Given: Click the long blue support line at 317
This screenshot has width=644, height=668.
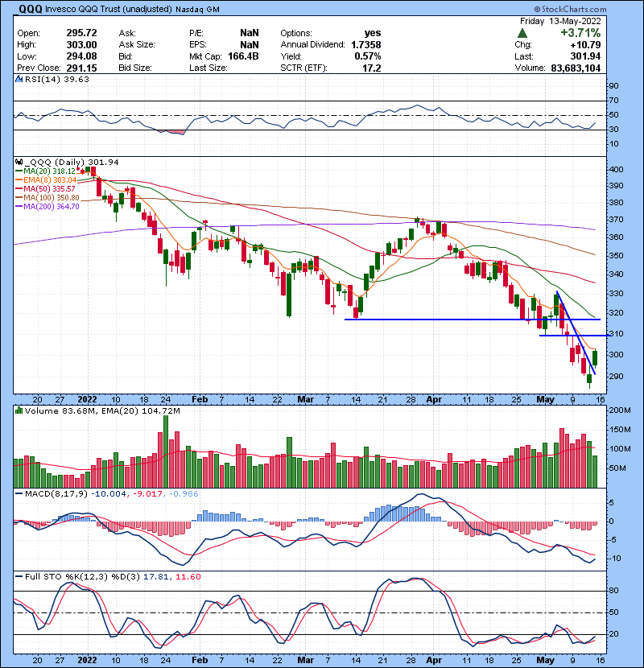Looking at the screenshot, I should click(x=473, y=319).
